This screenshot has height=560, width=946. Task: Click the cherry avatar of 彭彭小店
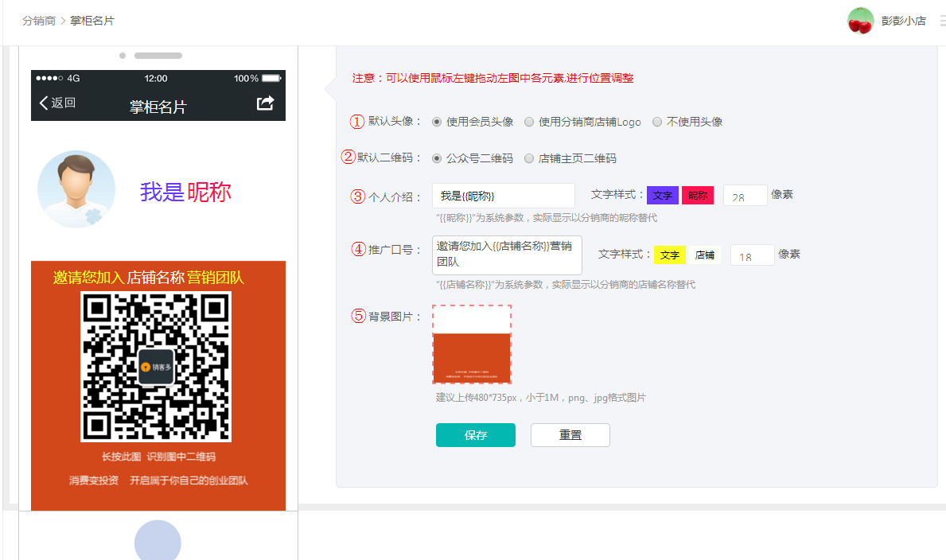tap(860, 21)
